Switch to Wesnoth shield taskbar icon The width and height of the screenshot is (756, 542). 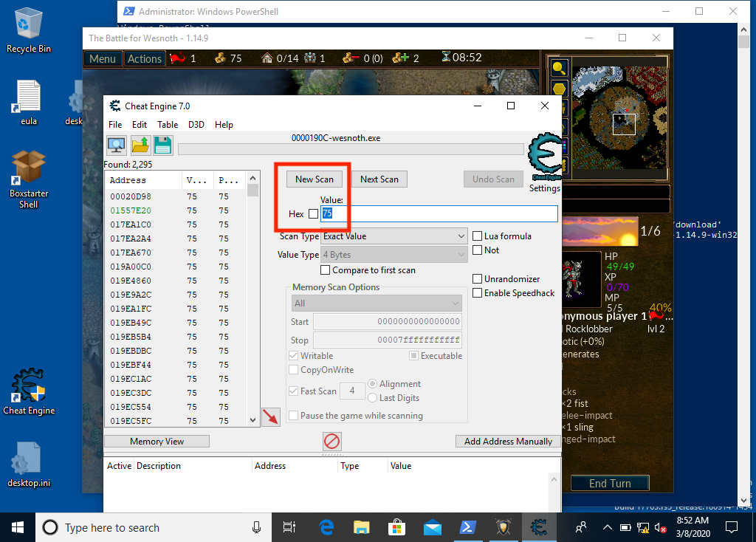504,527
